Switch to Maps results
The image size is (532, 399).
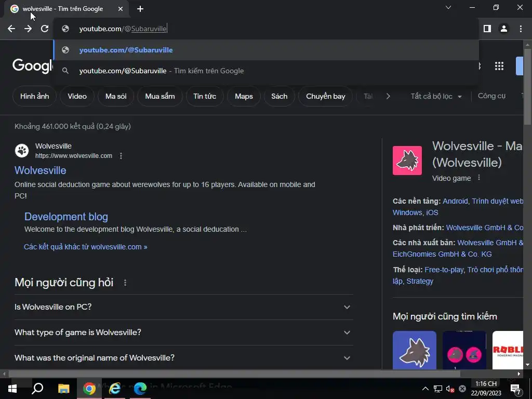click(x=244, y=96)
